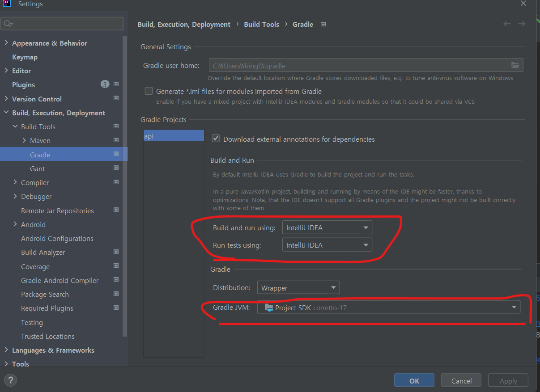540x392 pixels.
Task: Click the project-level icon next to Gradle-Android Compiler
Action: [116, 280]
